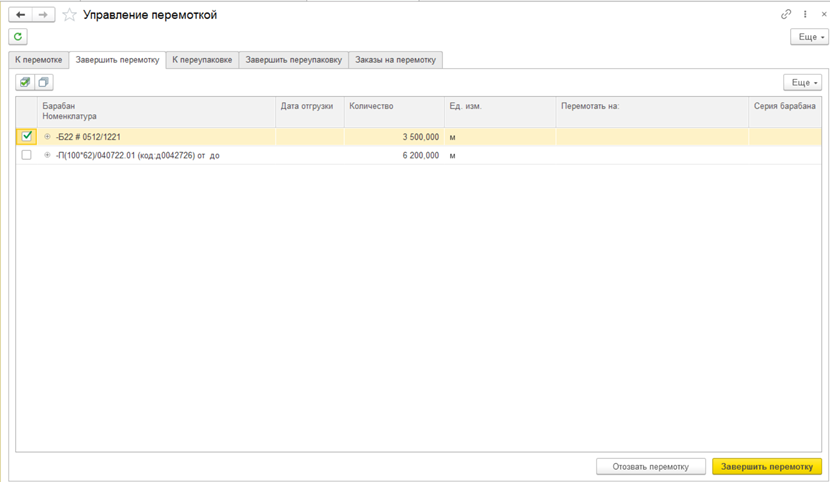Refresh the list with green reload icon
The height and width of the screenshot is (482, 830).
pyautogui.click(x=18, y=37)
